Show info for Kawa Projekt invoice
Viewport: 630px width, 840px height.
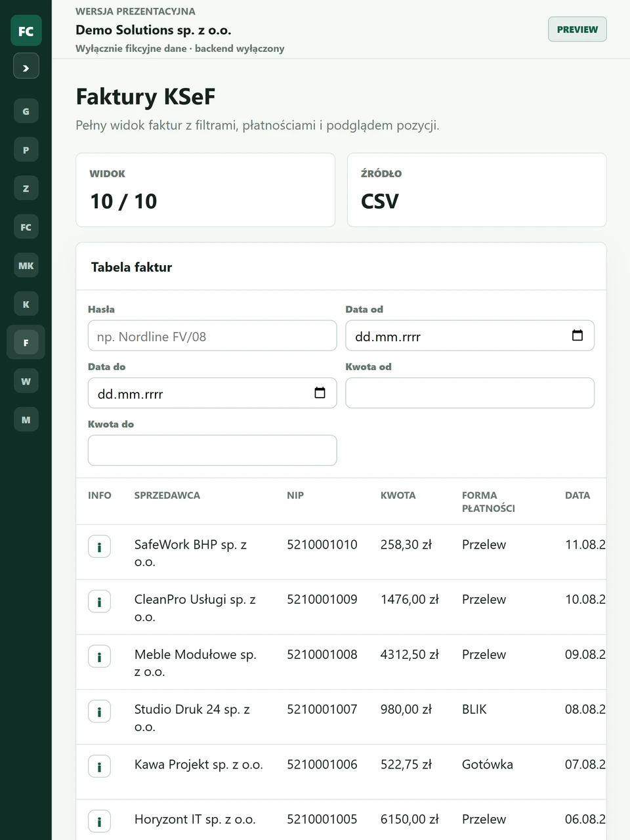[x=99, y=766]
